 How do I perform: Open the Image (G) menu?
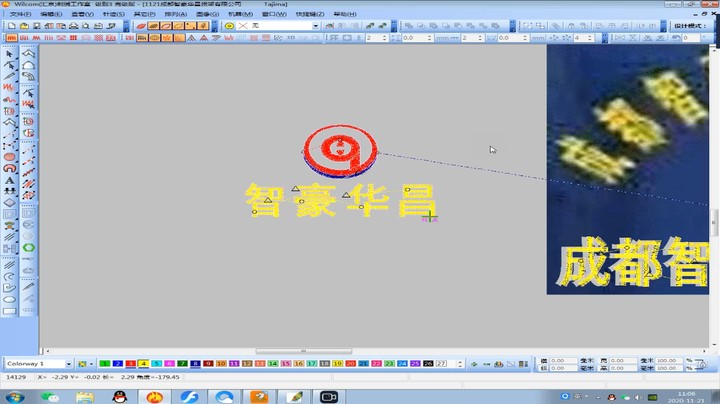tap(207, 14)
